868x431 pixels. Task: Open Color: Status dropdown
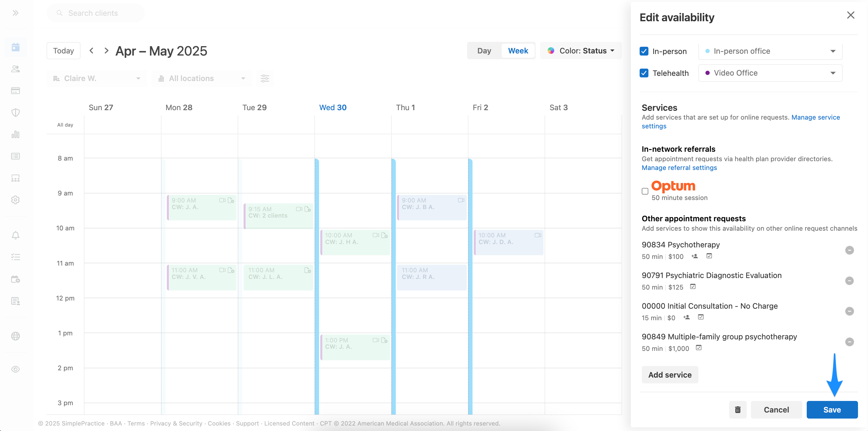581,51
